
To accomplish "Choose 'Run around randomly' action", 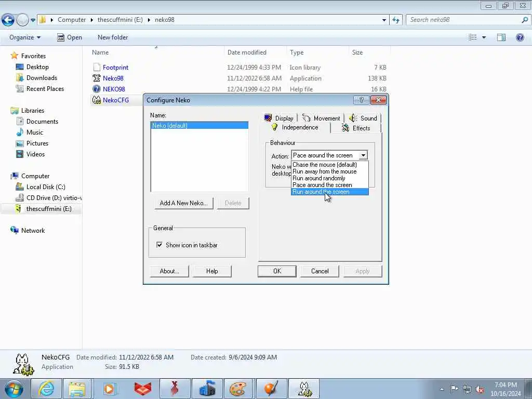I will (x=329, y=178).
